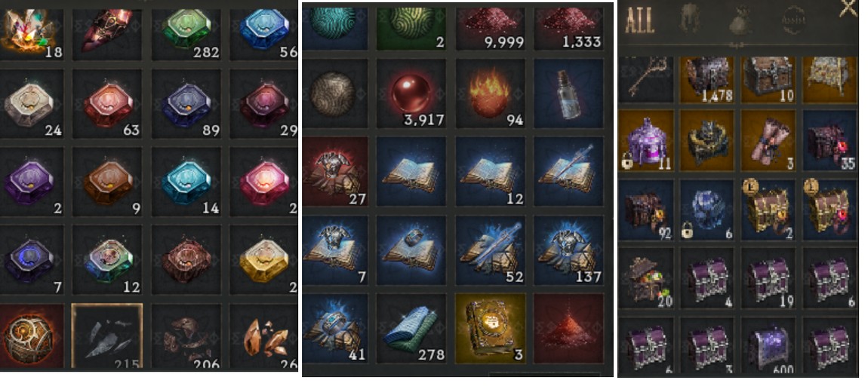
Task: Select the highlighted shard slot showing 215
Action: point(107,335)
